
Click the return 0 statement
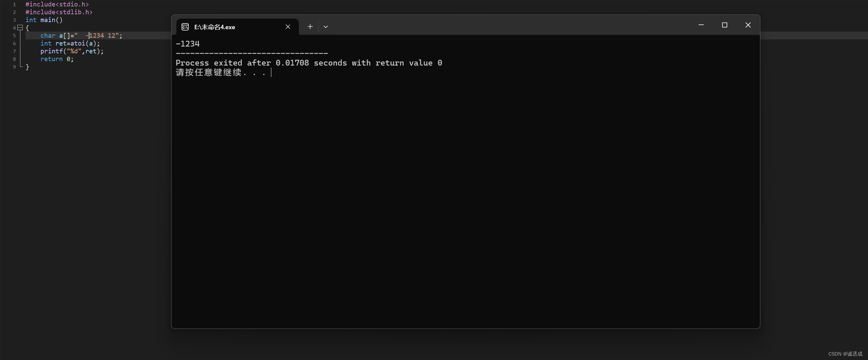[x=56, y=59]
